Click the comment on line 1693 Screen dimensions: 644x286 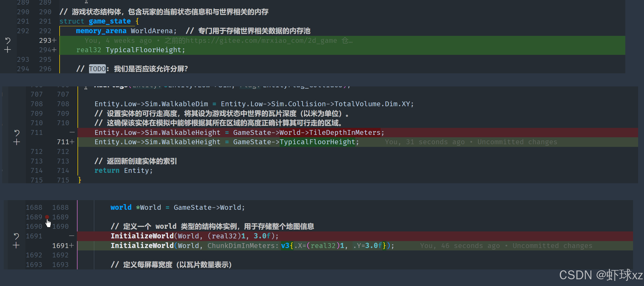point(171,265)
